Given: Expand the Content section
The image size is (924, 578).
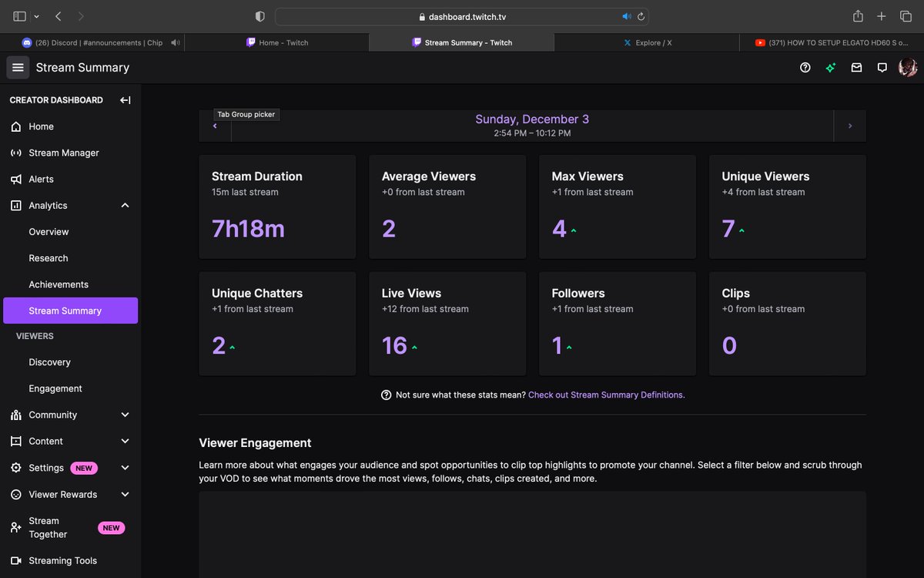Looking at the screenshot, I should tap(126, 442).
